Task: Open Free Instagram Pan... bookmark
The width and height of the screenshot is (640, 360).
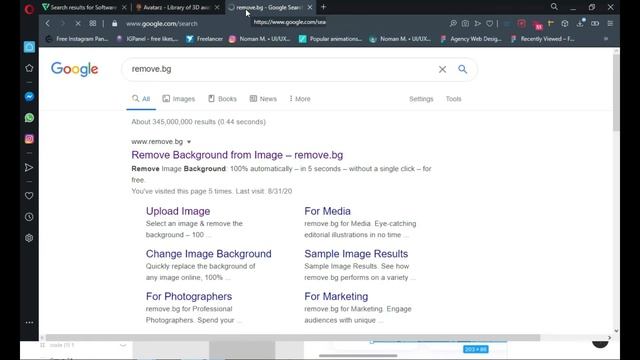Action: click(77, 39)
